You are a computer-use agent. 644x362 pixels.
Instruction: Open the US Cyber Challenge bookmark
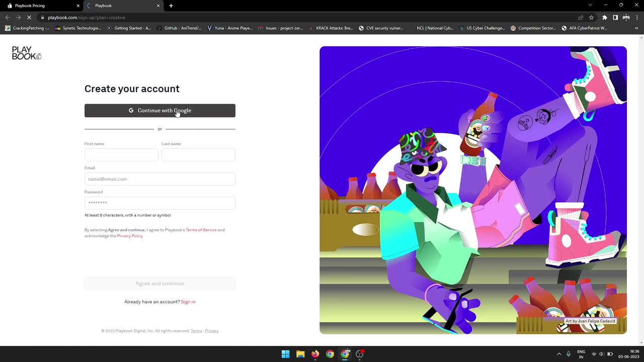pyautogui.click(x=482, y=28)
